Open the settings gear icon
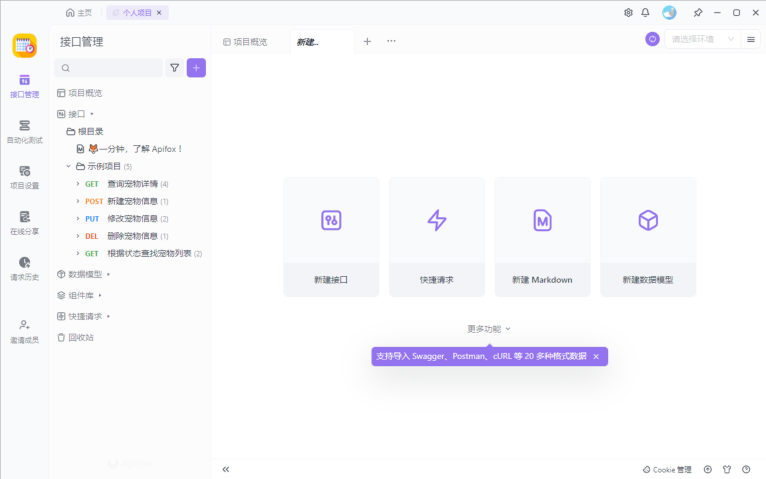Image resolution: width=766 pixels, height=479 pixels. coord(628,13)
